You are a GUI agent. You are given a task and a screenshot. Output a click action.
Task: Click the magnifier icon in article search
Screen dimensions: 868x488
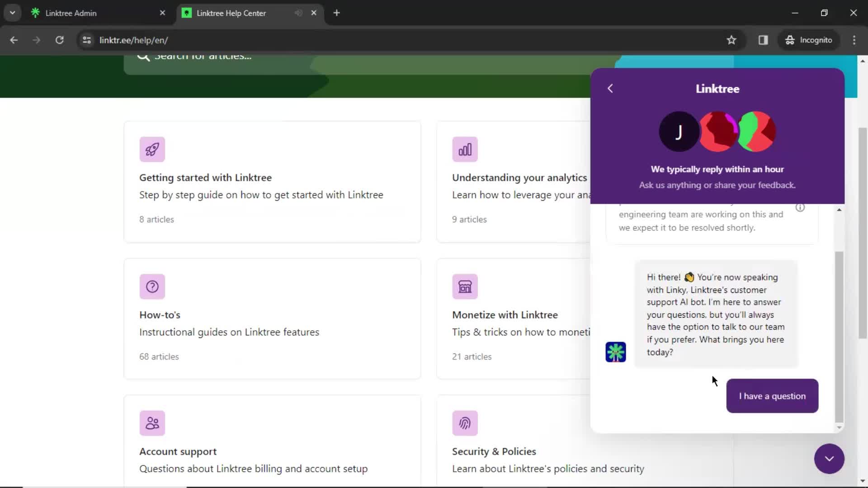click(x=143, y=56)
